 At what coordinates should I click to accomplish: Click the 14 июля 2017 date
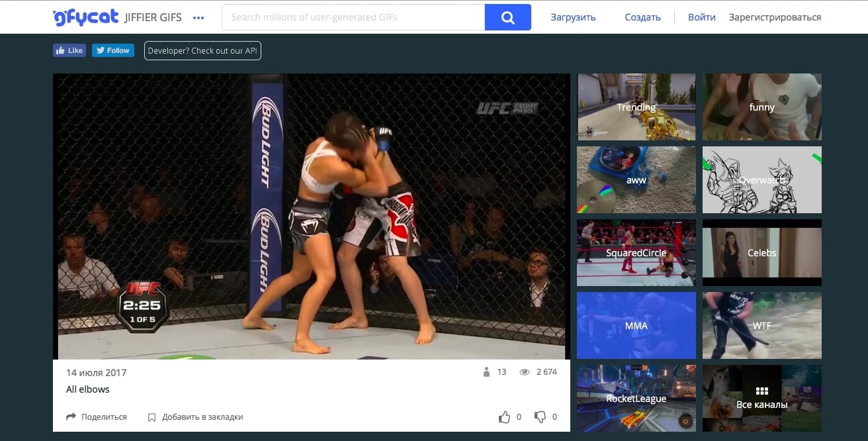pyautogui.click(x=96, y=372)
